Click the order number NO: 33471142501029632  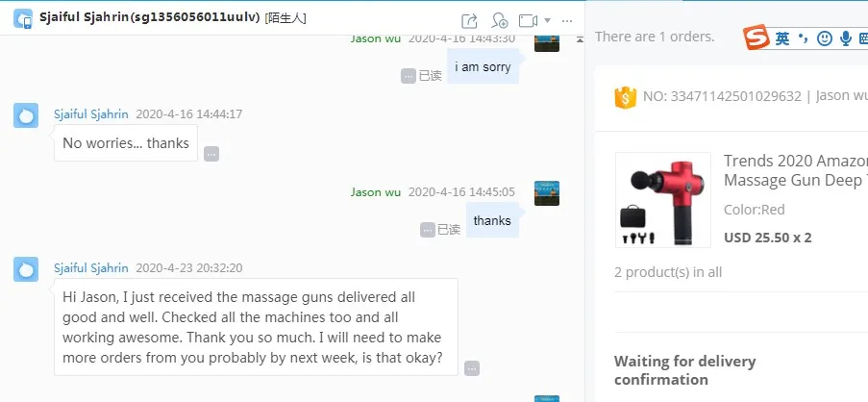[721, 96]
